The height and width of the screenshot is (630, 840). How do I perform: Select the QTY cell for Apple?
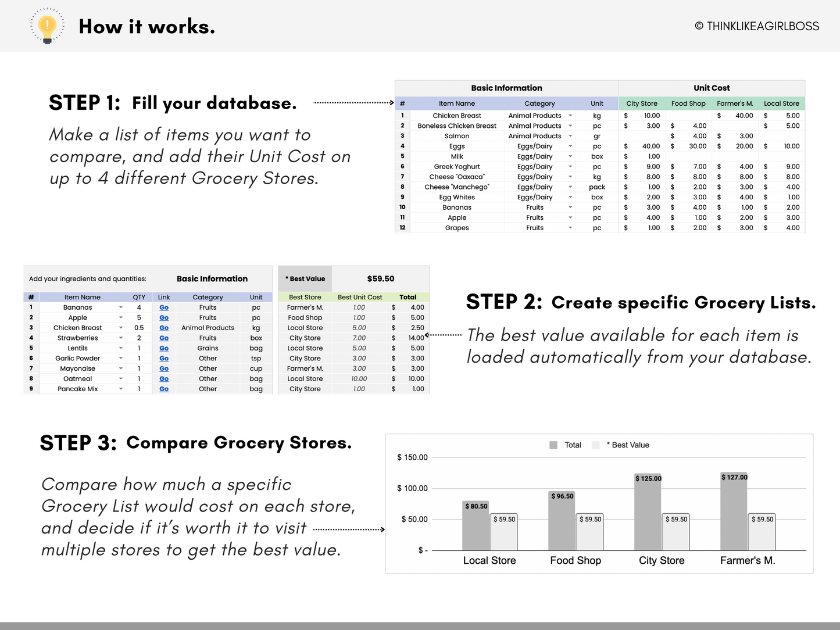click(139, 317)
